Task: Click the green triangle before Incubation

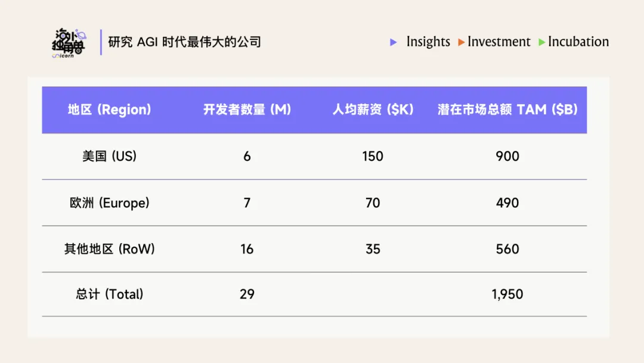Action: pos(541,42)
